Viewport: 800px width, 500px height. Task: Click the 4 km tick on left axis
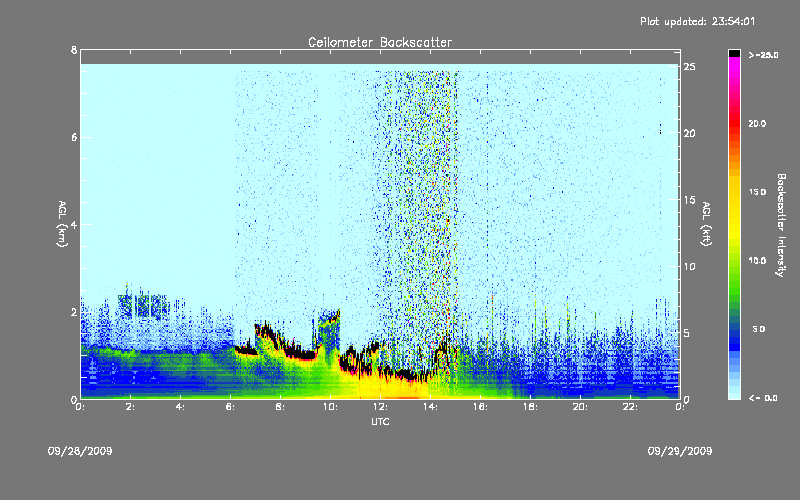tap(74, 224)
